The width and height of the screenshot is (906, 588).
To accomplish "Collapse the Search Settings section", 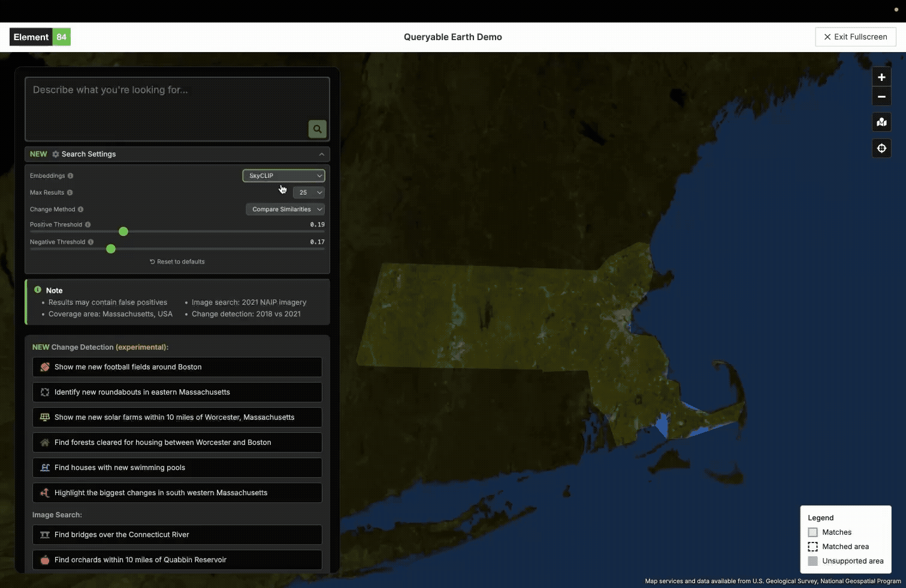I will point(321,154).
